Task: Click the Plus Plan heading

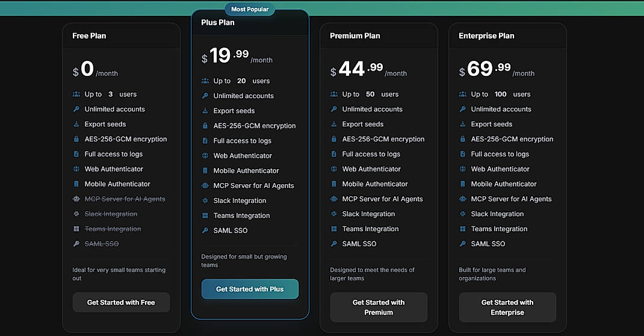Action: pos(218,23)
